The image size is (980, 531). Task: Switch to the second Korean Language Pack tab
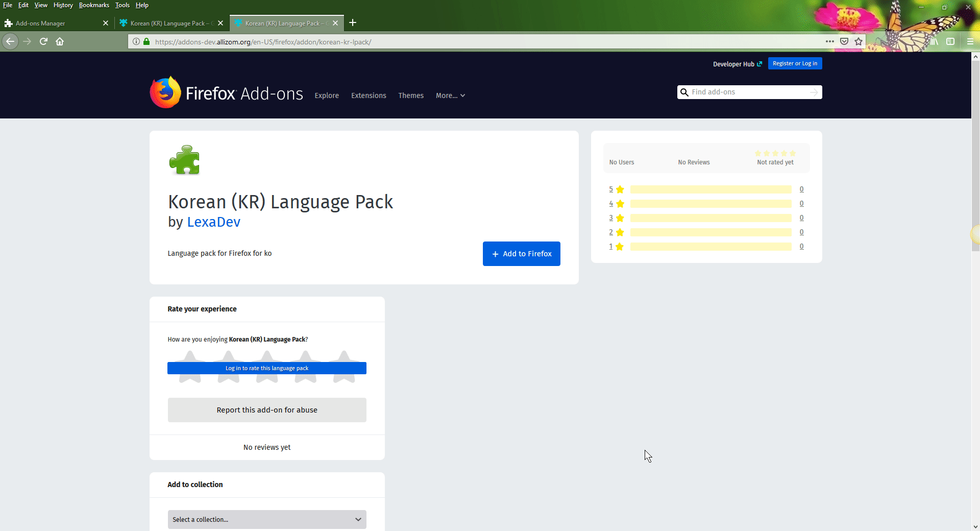pyautogui.click(x=287, y=23)
